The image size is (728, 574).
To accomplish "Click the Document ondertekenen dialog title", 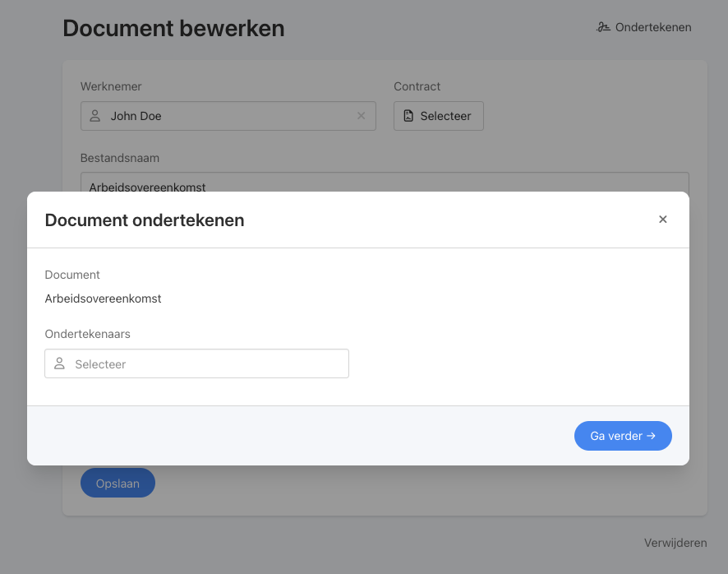I will (145, 220).
